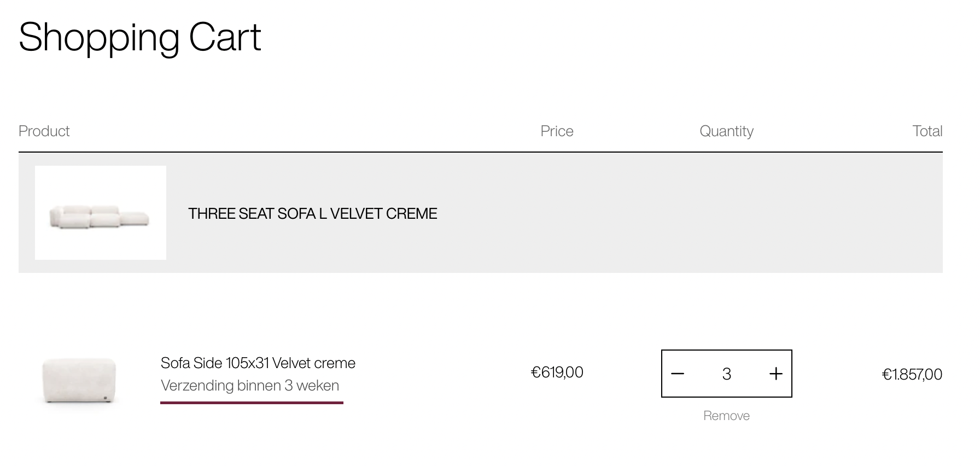Open the Sofa Side 105x31 Velvet creme link

[258, 363]
